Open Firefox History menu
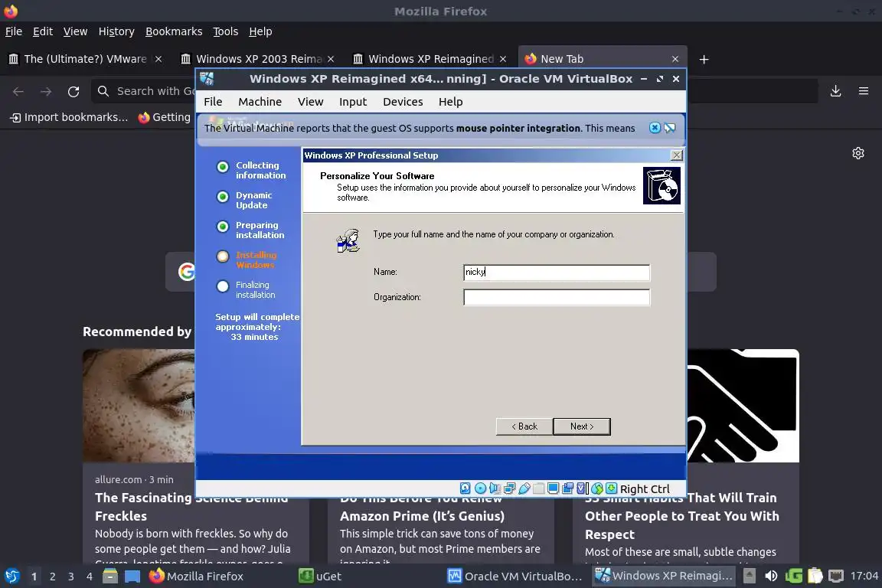The width and height of the screenshot is (882, 588). click(x=116, y=31)
